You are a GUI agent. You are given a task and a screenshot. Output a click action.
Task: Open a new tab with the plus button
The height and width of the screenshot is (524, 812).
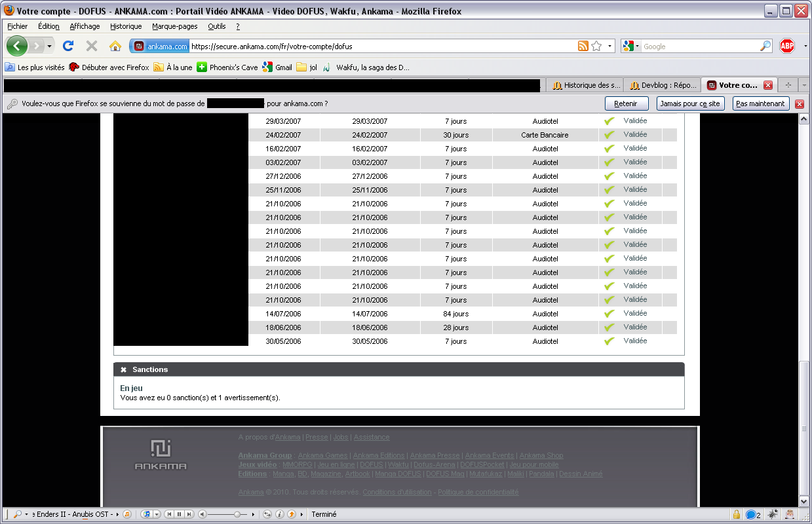[x=788, y=85]
